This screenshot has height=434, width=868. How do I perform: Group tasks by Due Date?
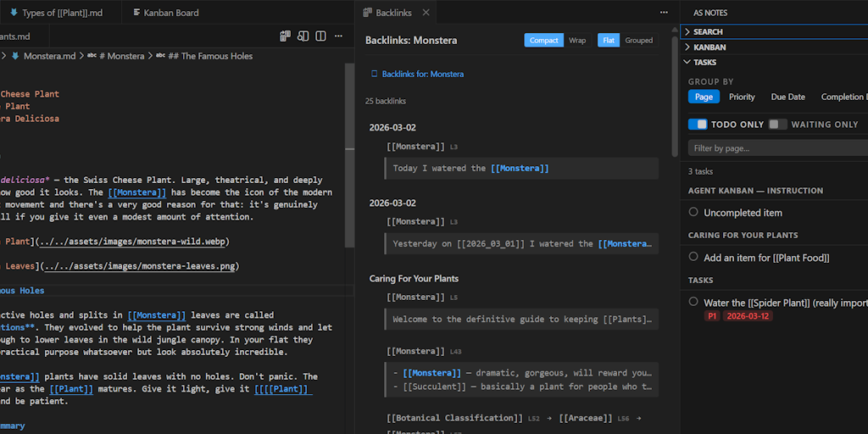click(787, 97)
